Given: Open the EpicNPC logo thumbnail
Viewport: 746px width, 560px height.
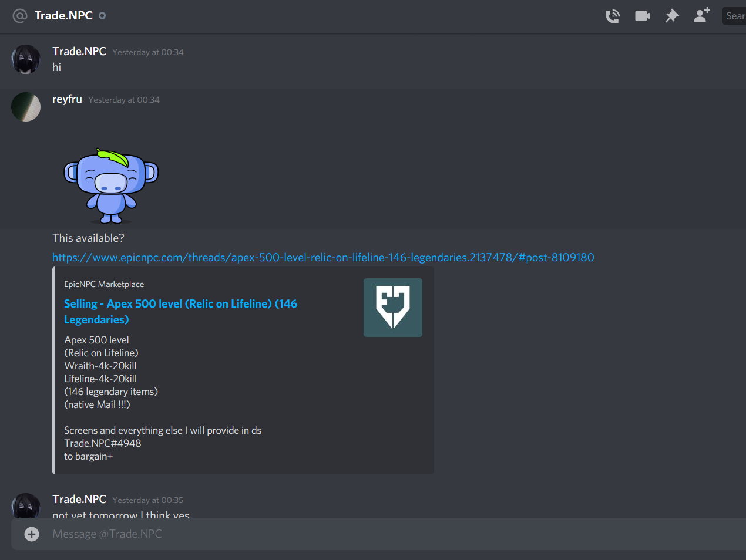Looking at the screenshot, I should (393, 308).
